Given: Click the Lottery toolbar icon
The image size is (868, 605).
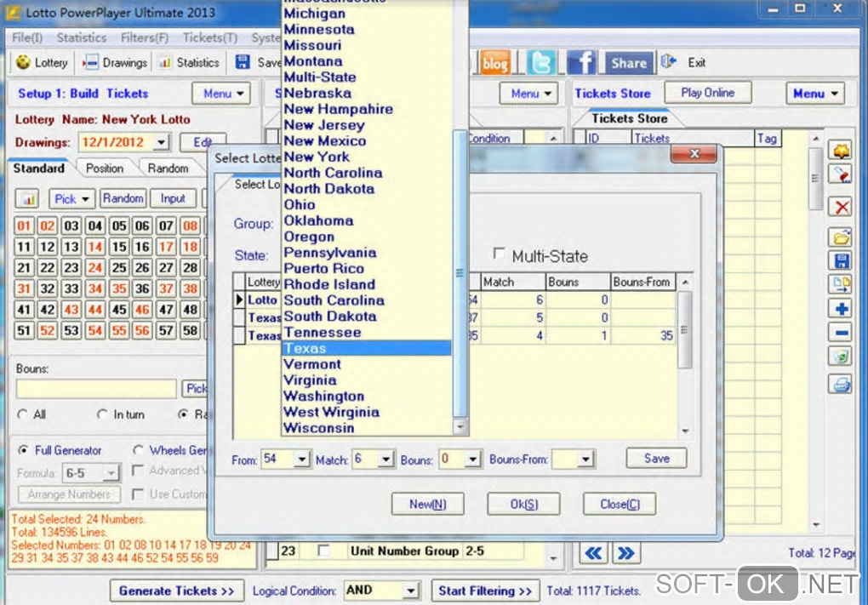Looking at the screenshot, I should click(x=23, y=62).
